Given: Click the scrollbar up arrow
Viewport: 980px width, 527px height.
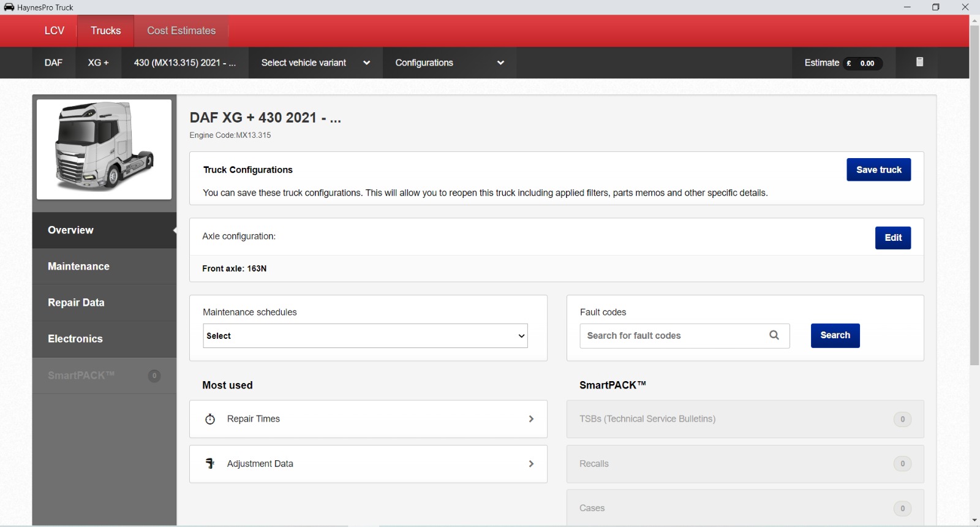Looking at the screenshot, I should [x=974, y=20].
